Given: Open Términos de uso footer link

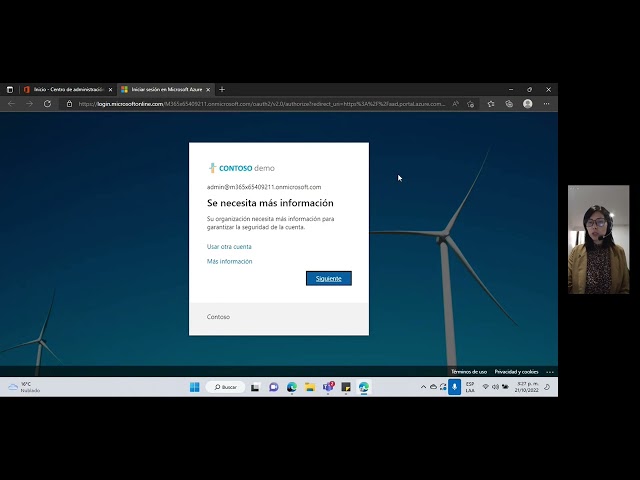Looking at the screenshot, I should coord(469,372).
